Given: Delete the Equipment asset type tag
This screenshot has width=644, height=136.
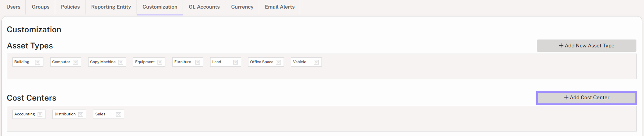Looking at the screenshot, I should pos(160,62).
